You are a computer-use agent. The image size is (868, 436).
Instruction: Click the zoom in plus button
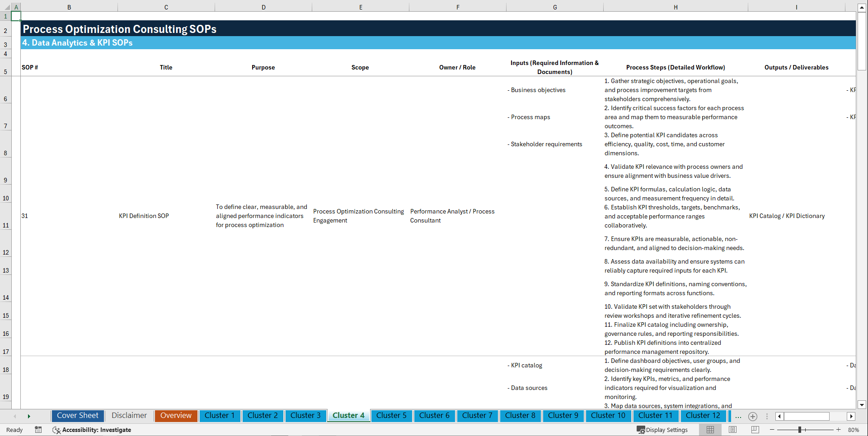tap(839, 430)
